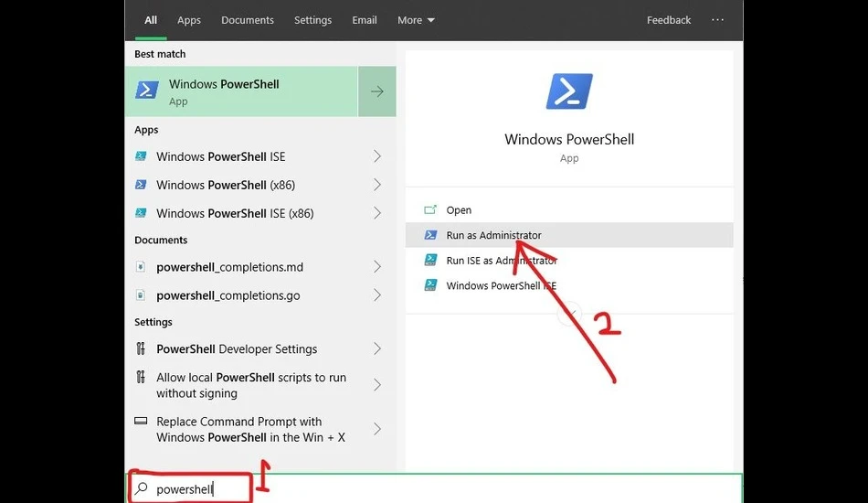This screenshot has width=868, height=503.
Task: Switch to the Email filter tab
Action: [365, 20]
